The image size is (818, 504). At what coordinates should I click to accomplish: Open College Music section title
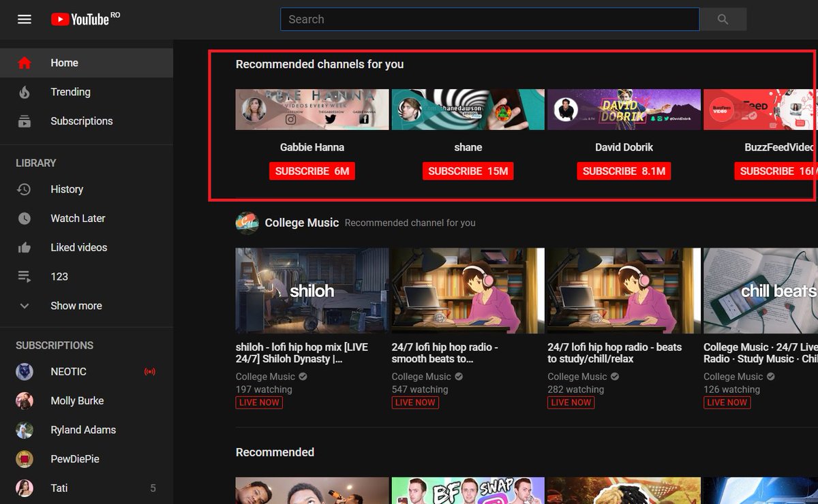tap(302, 223)
